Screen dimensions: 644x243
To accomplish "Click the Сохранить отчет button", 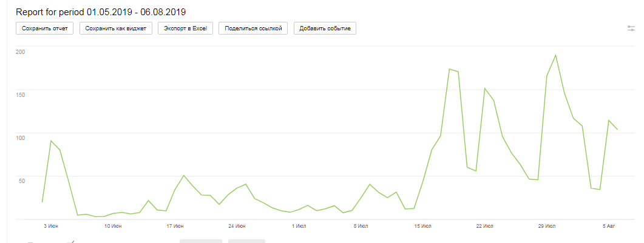I will 44,28.
